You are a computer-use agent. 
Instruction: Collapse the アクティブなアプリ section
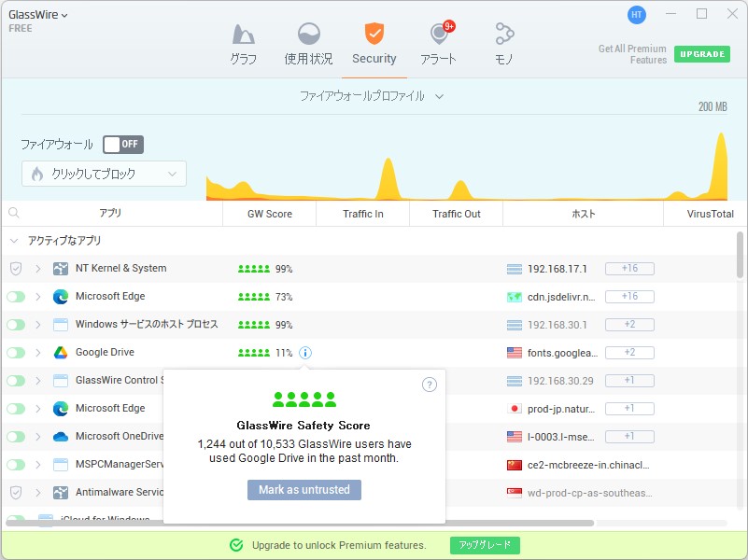point(14,241)
